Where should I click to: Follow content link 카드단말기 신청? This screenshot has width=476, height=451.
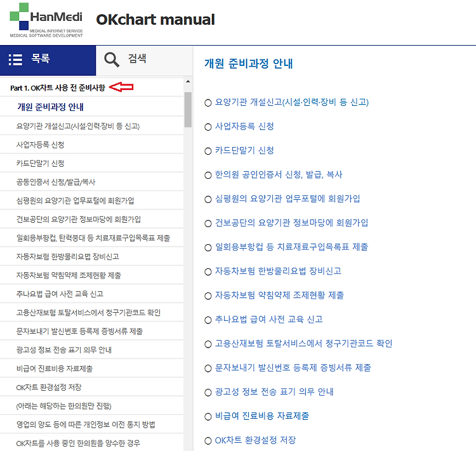[x=244, y=150]
